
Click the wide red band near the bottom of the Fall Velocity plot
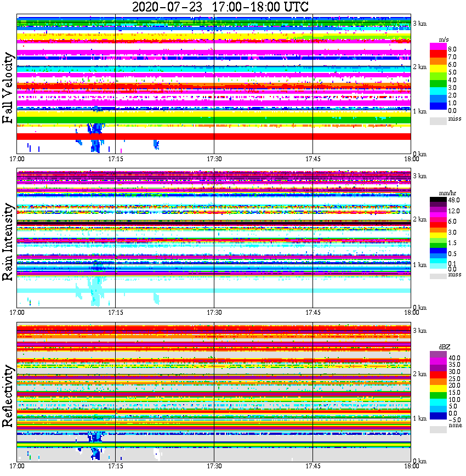[214, 137]
